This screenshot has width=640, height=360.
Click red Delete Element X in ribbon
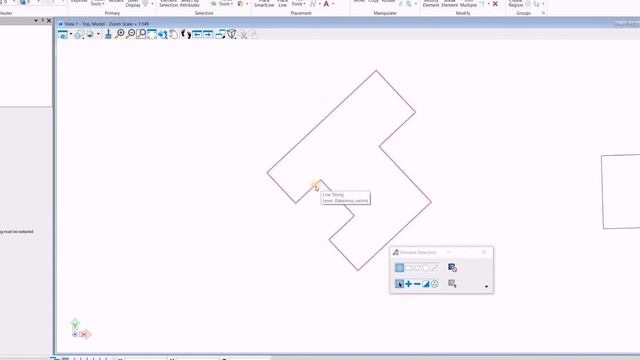tap(495, 4)
